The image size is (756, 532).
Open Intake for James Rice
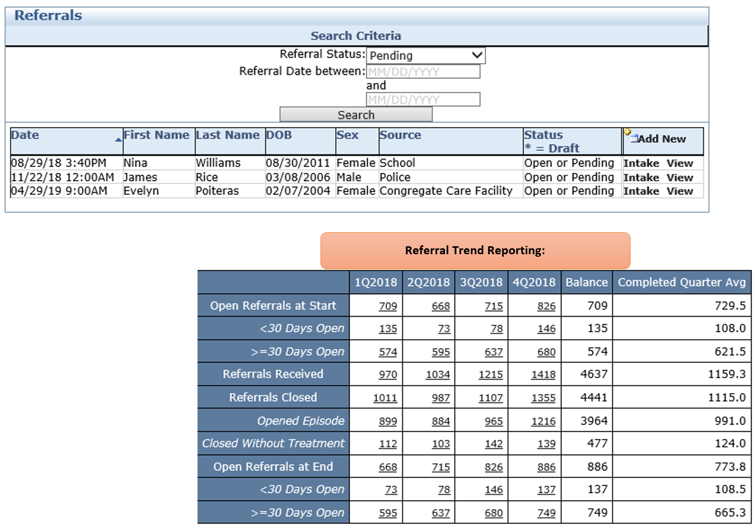641,177
